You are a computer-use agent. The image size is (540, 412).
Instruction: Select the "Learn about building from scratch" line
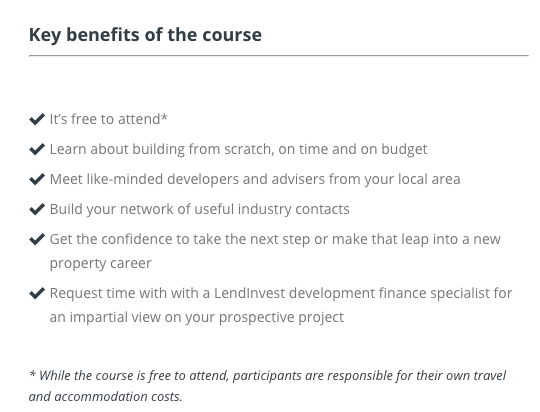(x=238, y=150)
